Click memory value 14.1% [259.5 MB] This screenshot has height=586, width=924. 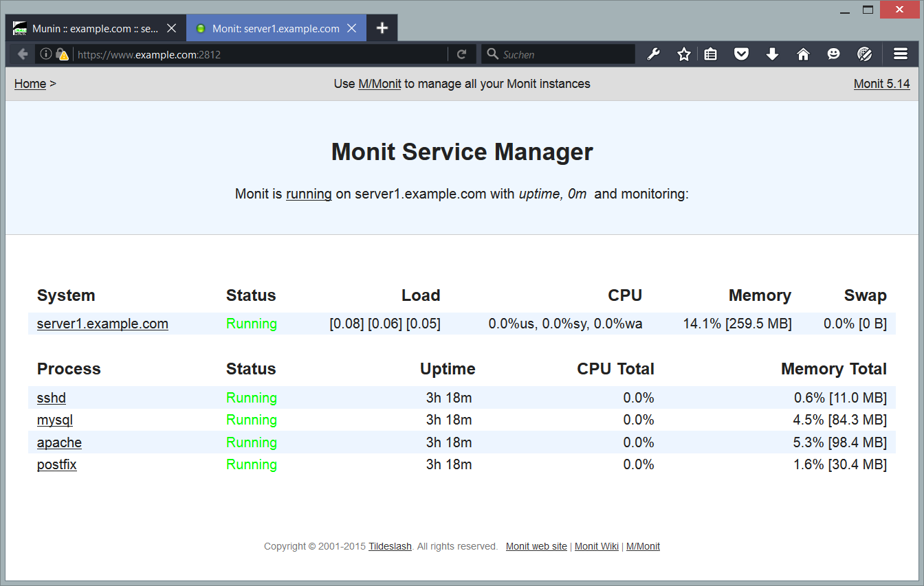pyautogui.click(x=737, y=324)
